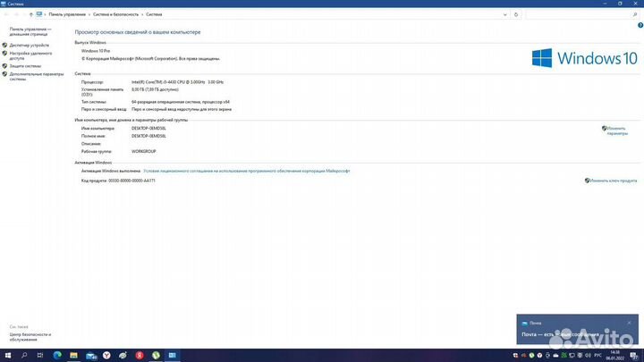This screenshot has height=362, width=644.
Task: Open the Почта new messages notification
Action: click(577, 330)
